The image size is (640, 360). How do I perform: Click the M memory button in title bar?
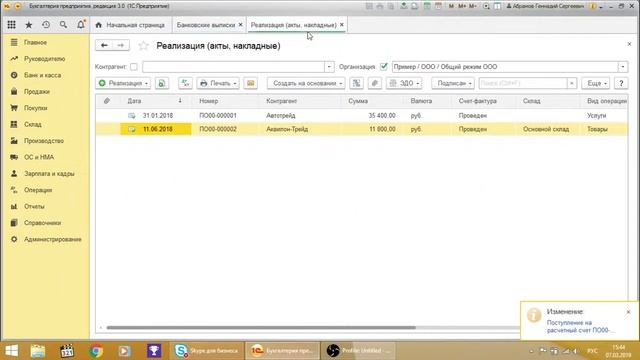point(451,6)
